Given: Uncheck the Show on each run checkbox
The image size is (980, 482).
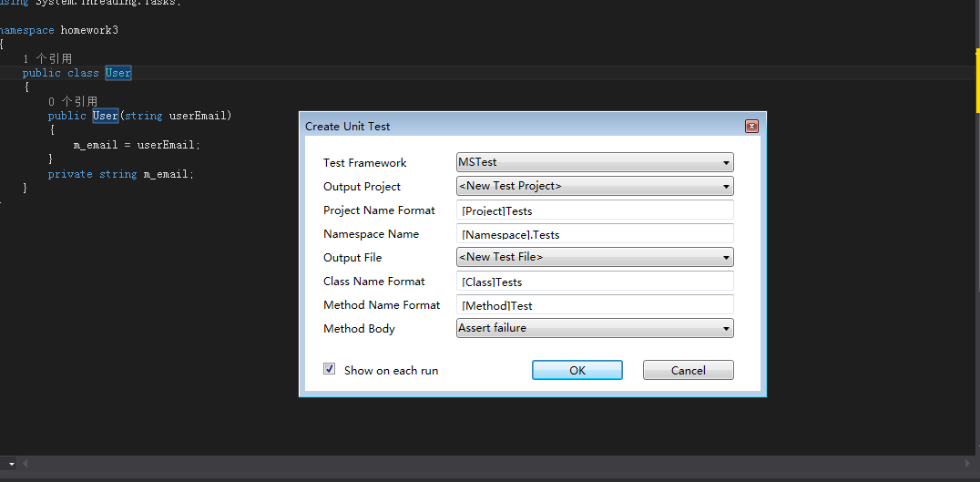Looking at the screenshot, I should 330,369.
